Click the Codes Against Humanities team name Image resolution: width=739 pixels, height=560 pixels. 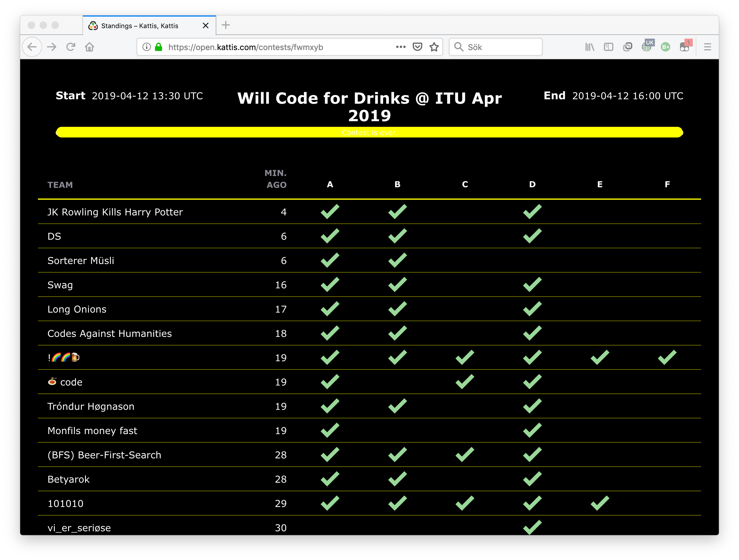pyautogui.click(x=110, y=333)
